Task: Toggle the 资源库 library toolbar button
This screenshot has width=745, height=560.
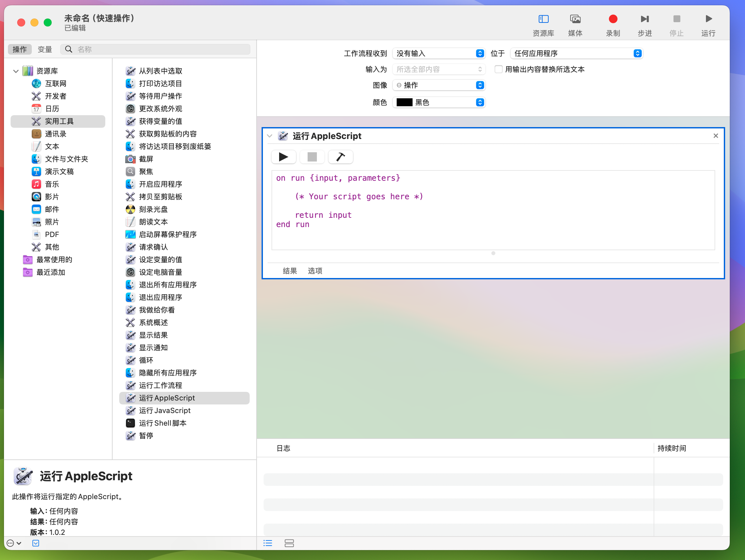Action: coord(543,25)
